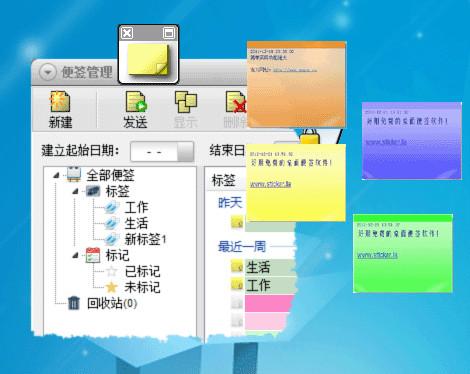Maximize the small sticky note widget
Image resolution: width=470 pixels, height=374 pixels.
169,33
